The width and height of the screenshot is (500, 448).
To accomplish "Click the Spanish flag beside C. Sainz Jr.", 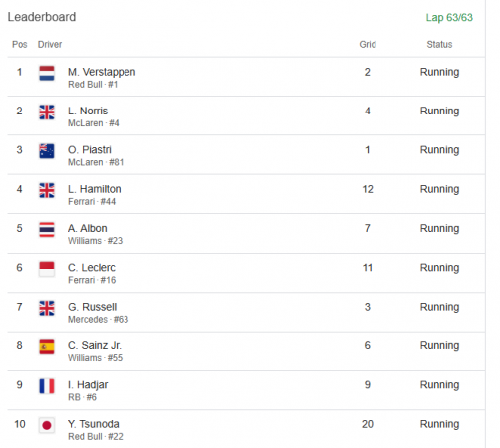I will point(47,347).
